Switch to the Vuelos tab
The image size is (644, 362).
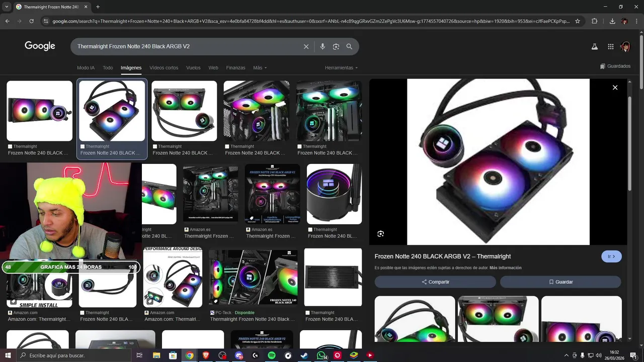pyautogui.click(x=193, y=68)
